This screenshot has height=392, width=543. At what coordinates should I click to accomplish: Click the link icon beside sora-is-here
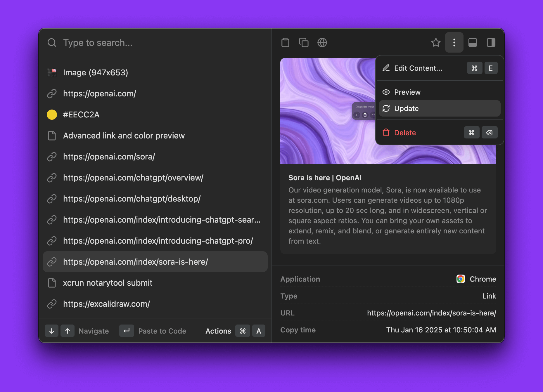pos(52,262)
